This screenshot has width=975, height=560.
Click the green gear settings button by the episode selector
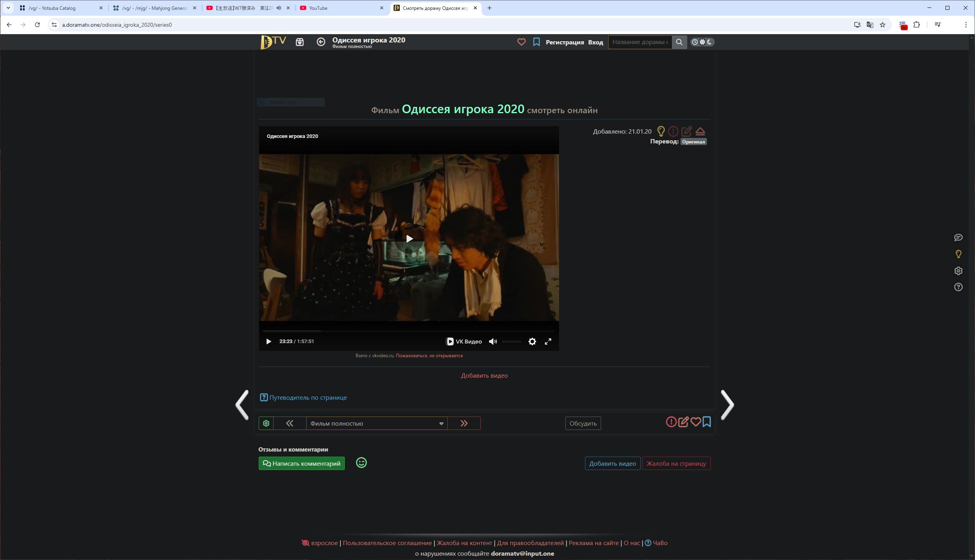click(266, 423)
